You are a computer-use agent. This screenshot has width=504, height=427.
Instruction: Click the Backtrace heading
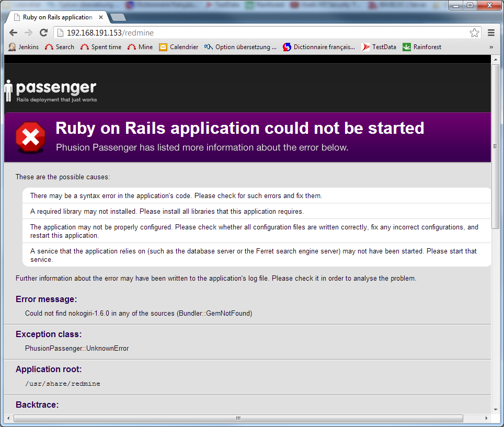tap(37, 405)
